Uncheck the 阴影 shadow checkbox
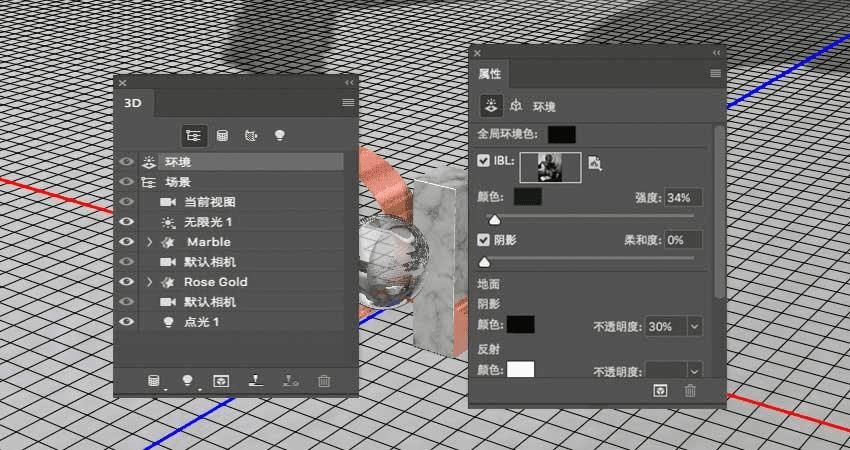Screen dimensions: 850x450 (484, 240)
